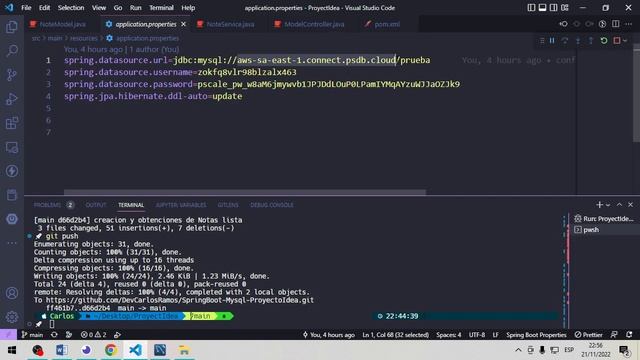Click Ln 1, Col 68 cursor position
640x360 pixels.
click(395, 335)
